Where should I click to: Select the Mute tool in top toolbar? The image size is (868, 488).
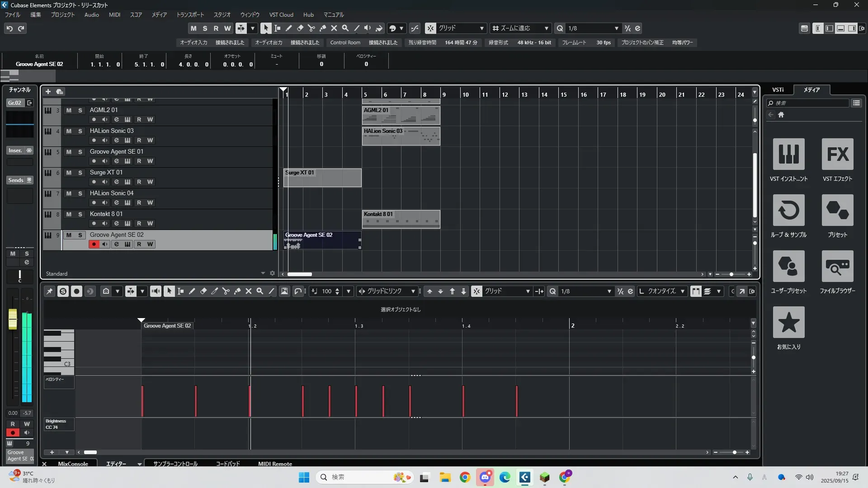pos(334,28)
